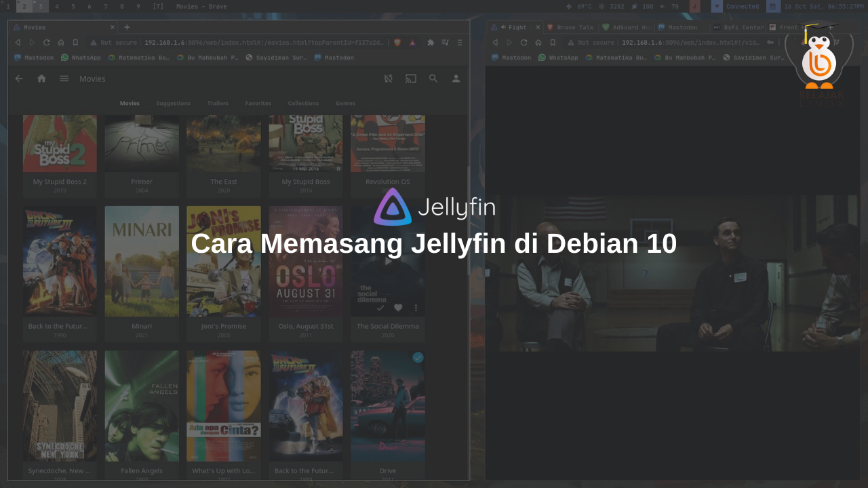Open Matematika Bu… bookmark in Movies window
This screenshot has width=868, height=488.
pos(140,58)
